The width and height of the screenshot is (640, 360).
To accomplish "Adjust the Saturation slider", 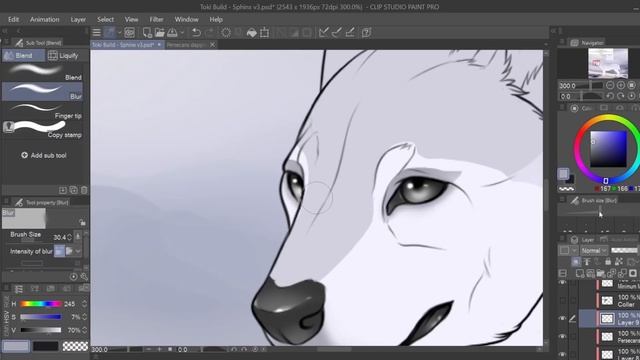I will (x=41, y=317).
